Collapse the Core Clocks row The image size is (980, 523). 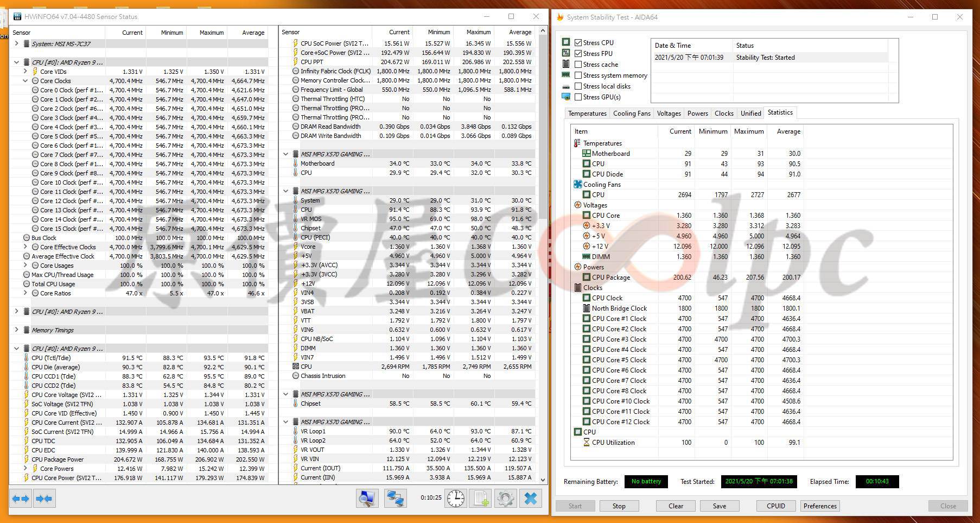coord(25,80)
